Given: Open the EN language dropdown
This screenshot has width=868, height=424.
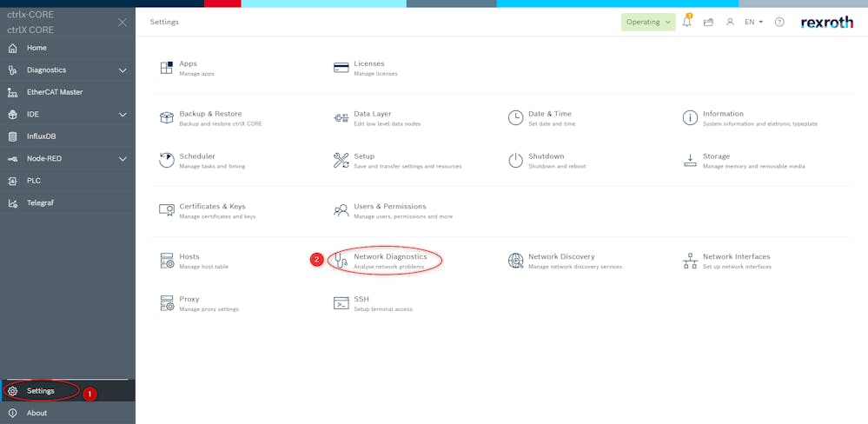Looking at the screenshot, I should [753, 22].
